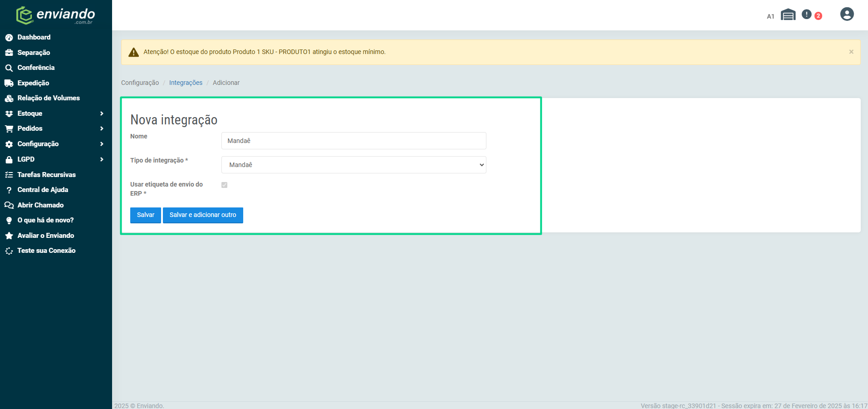This screenshot has height=409, width=868.
Task: Click the Conferência magnifier icon
Action: [9, 68]
